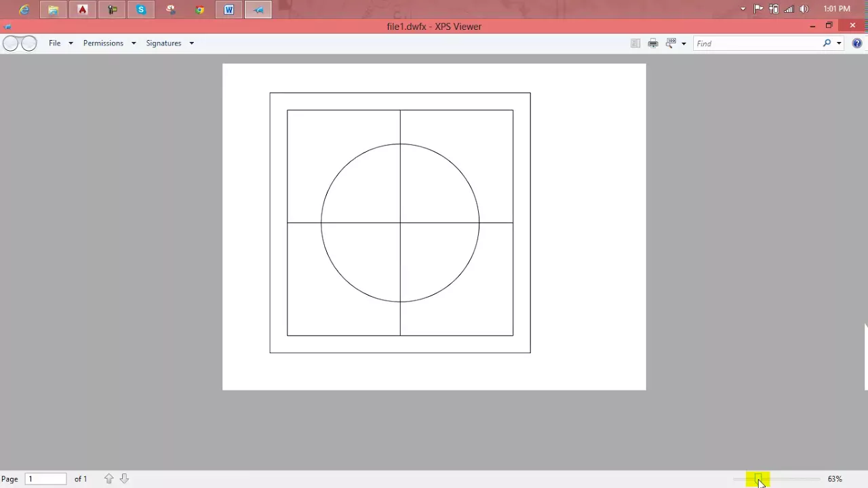Click the Print icon

[x=653, y=43]
